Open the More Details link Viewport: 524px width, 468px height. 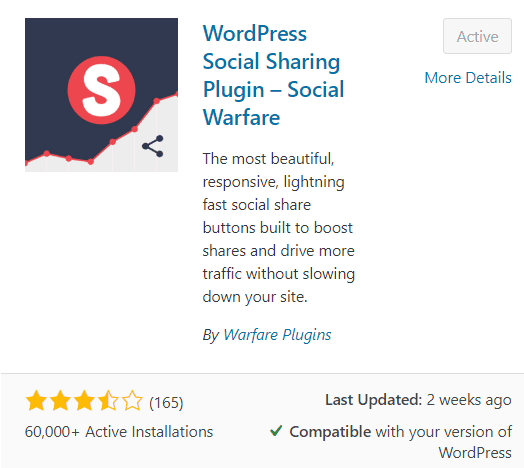468,78
